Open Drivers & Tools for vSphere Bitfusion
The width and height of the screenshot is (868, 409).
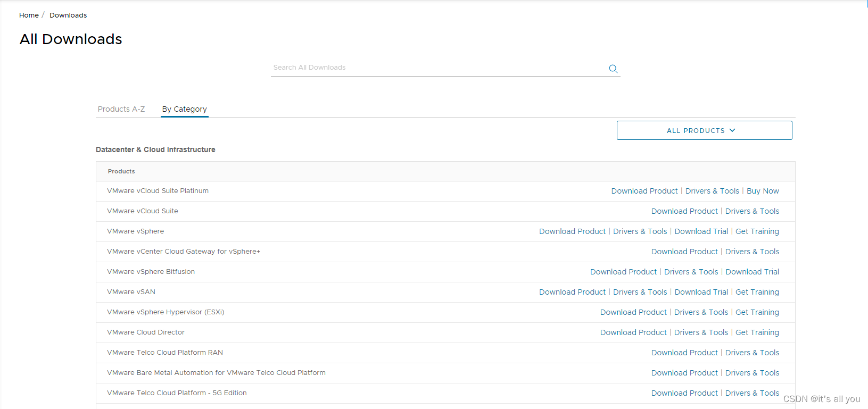click(691, 272)
